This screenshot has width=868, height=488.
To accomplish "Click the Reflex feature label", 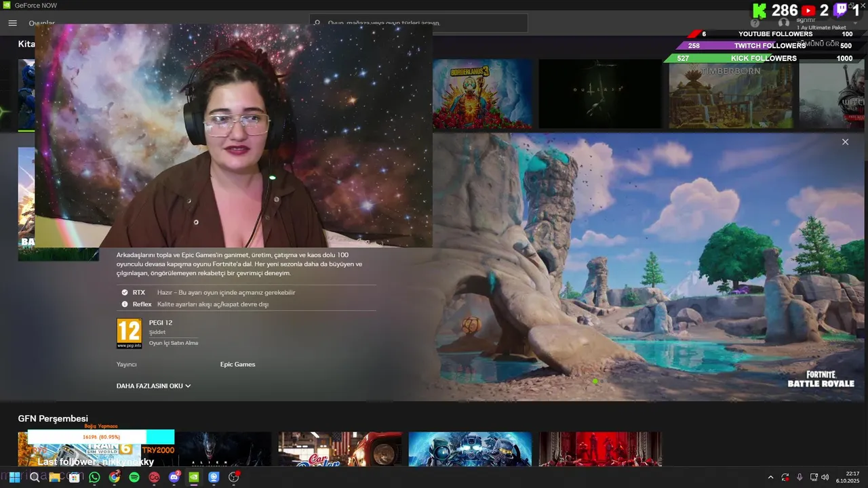I will (x=142, y=304).
